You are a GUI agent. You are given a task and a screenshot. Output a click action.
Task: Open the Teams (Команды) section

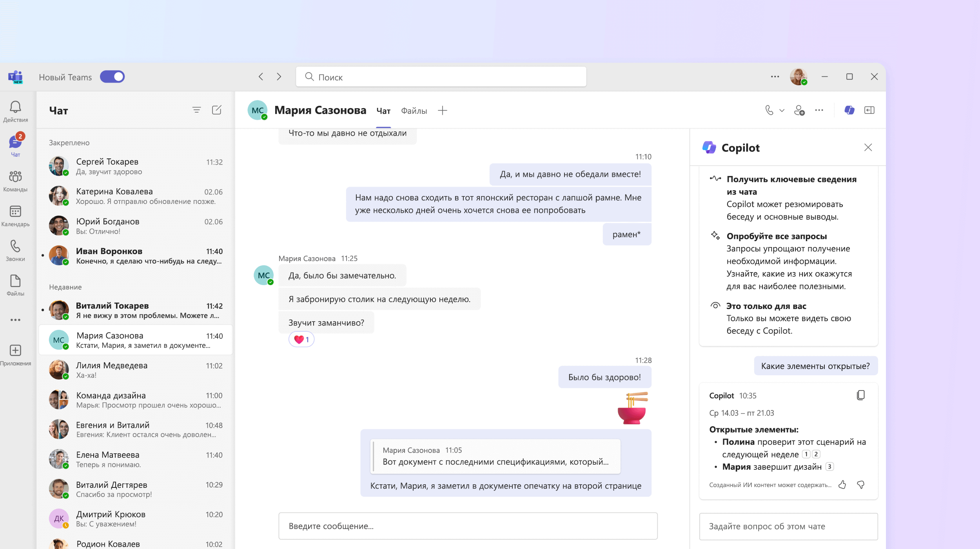click(x=15, y=181)
